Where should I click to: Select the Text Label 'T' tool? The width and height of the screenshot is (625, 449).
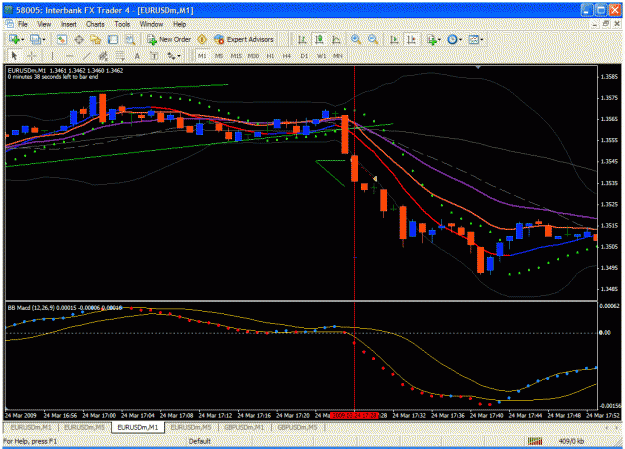(x=154, y=56)
